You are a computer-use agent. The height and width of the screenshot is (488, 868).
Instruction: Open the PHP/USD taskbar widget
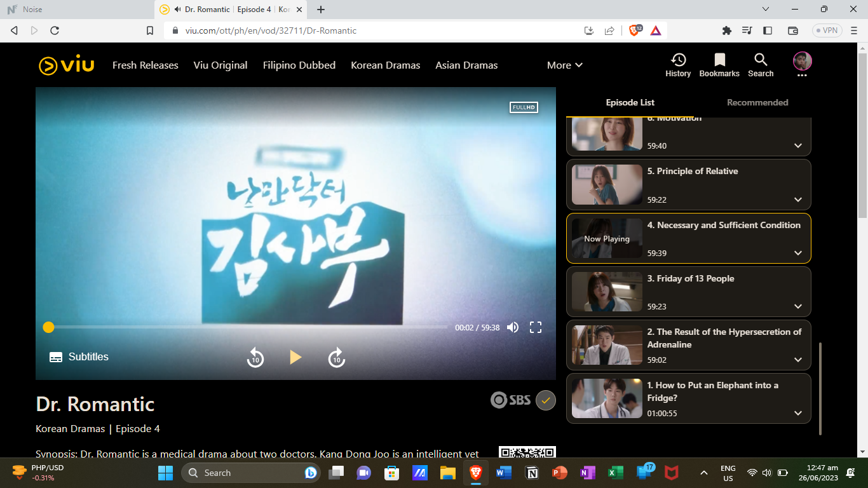click(x=37, y=473)
